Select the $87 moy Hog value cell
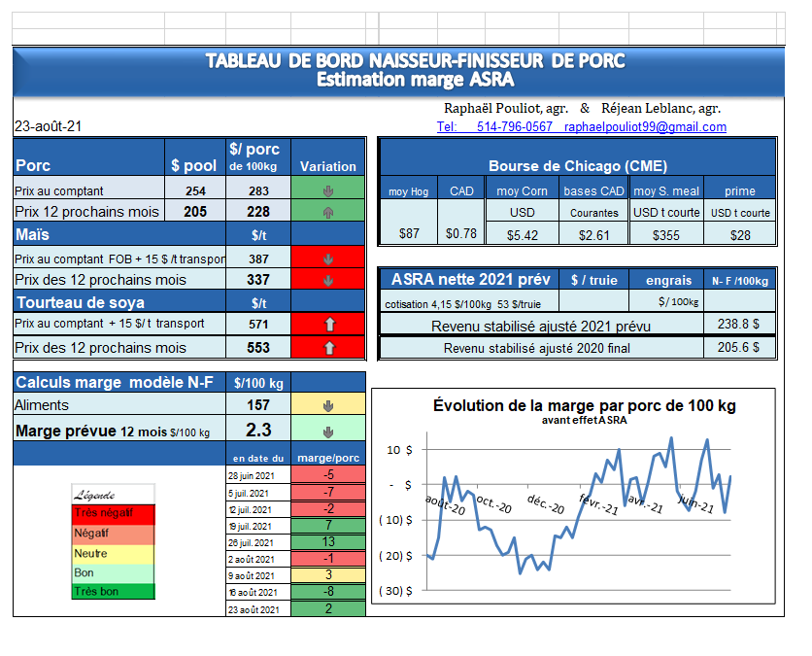 [x=408, y=234]
